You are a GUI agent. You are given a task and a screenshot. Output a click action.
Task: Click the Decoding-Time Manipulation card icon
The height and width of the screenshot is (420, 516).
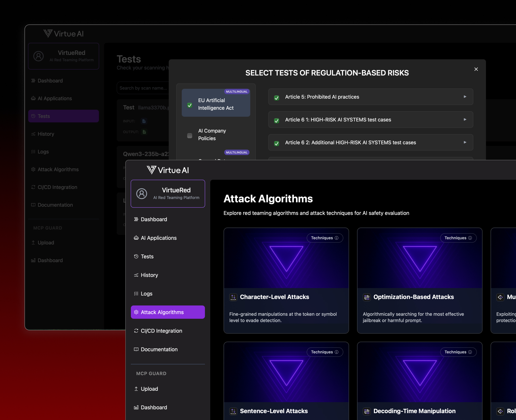[x=367, y=411]
